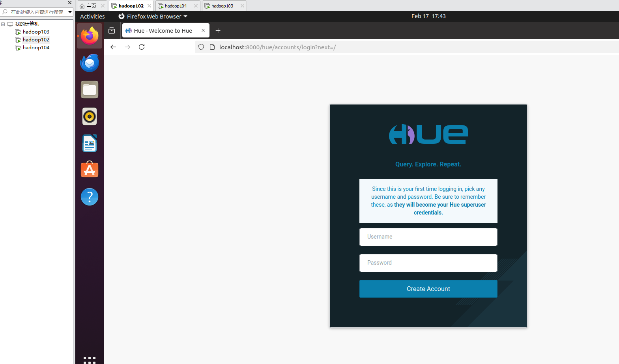Screen dimensions: 619x364
Task: Click the tracking protection shield icon
Action: [201, 47]
